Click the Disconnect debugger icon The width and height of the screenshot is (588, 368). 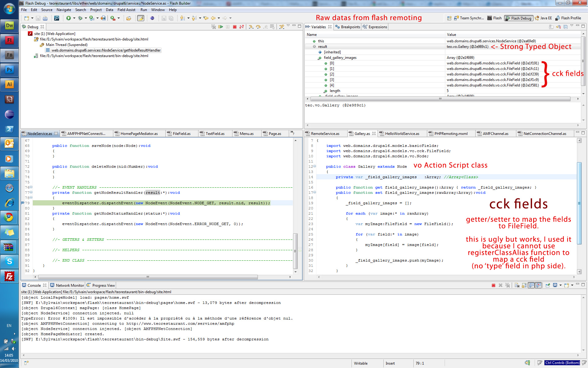[242, 27]
